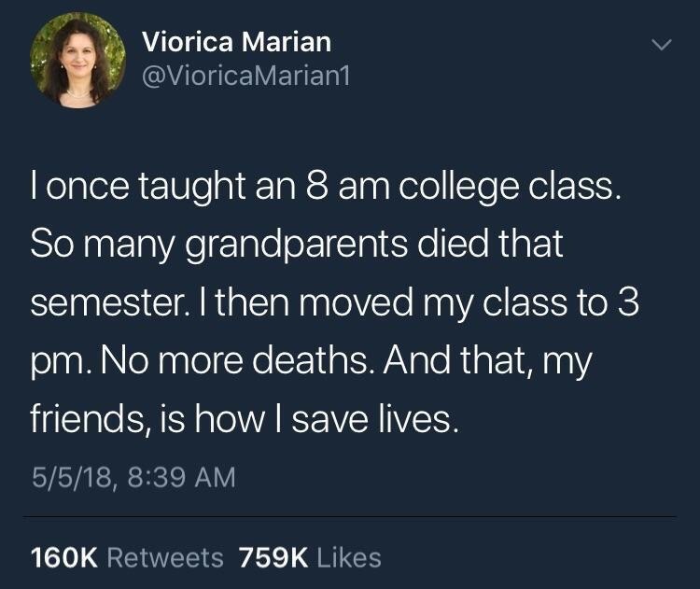Image resolution: width=700 pixels, height=589 pixels.
Task: Click the bold 759K like count
Action: [274, 557]
